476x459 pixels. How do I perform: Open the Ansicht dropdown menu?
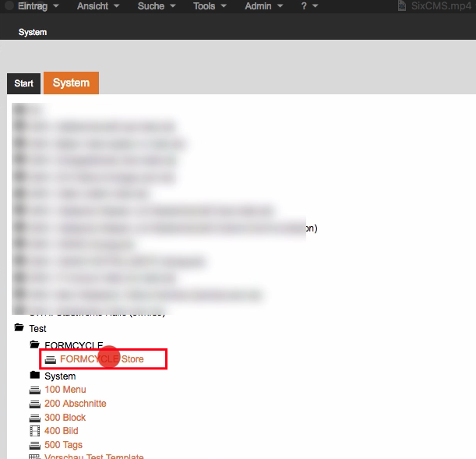pyautogui.click(x=98, y=6)
